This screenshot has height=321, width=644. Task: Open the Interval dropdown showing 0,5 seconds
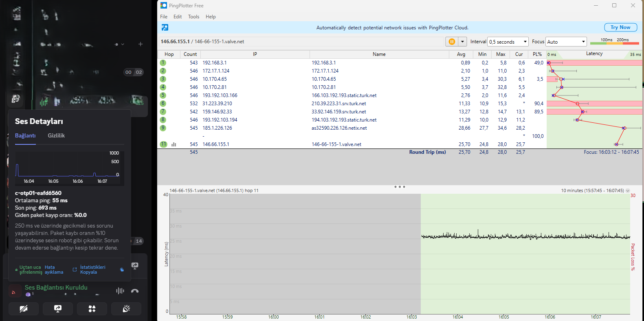click(508, 42)
